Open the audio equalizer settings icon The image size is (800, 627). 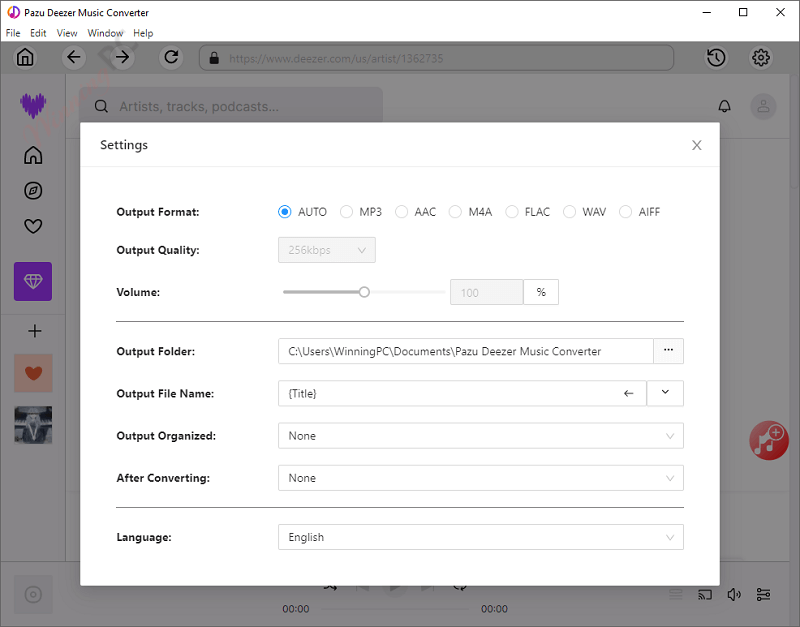(763, 595)
